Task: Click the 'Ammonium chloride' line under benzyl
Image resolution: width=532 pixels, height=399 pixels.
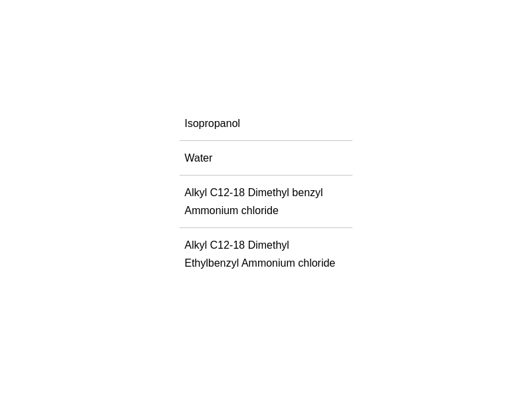Action: (231, 210)
